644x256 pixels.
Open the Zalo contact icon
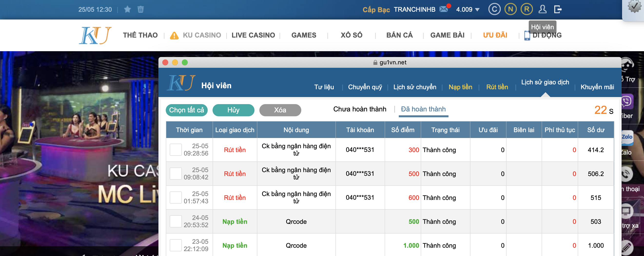pyautogui.click(x=627, y=138)
